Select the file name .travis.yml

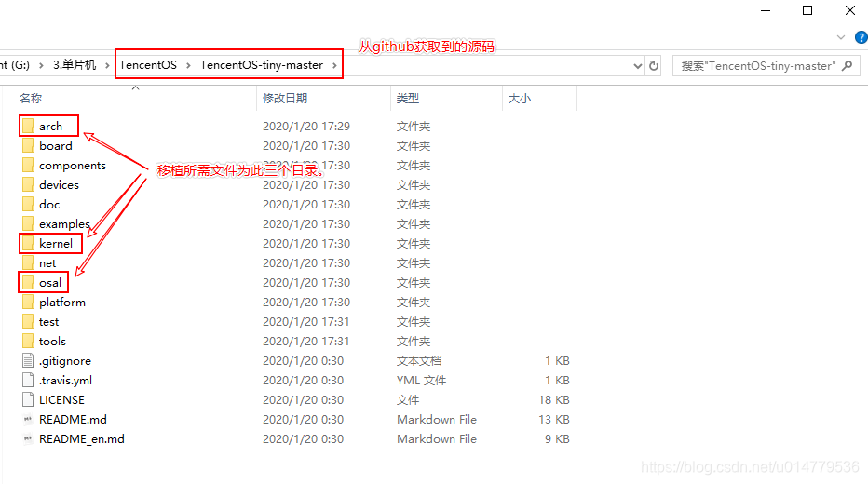(65, 380)
